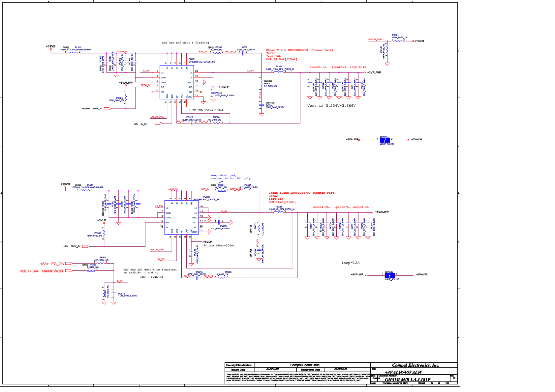
Task: Select the MAINPWON input port symbol
Action: pos(69,271)
